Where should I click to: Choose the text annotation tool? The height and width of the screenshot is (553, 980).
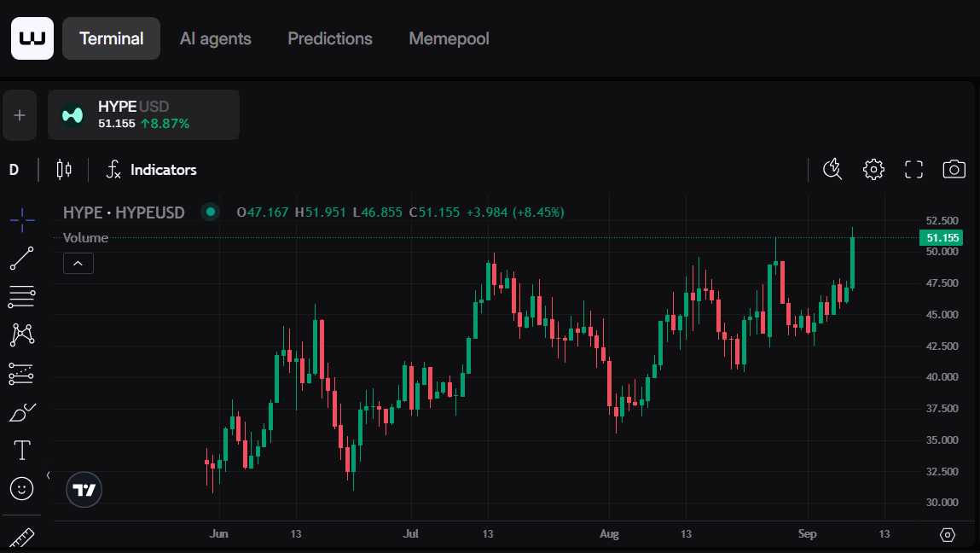(21, 450)
